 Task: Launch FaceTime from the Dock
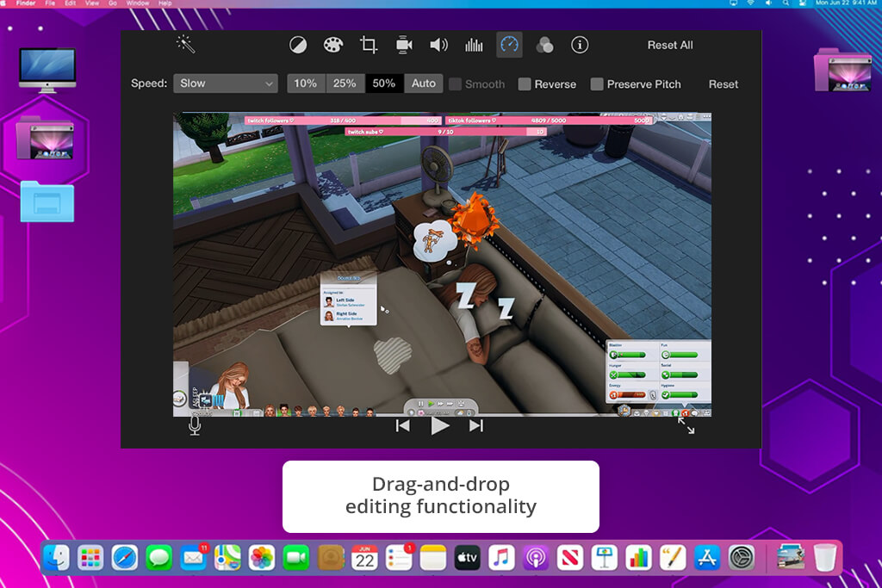[296, 558]
